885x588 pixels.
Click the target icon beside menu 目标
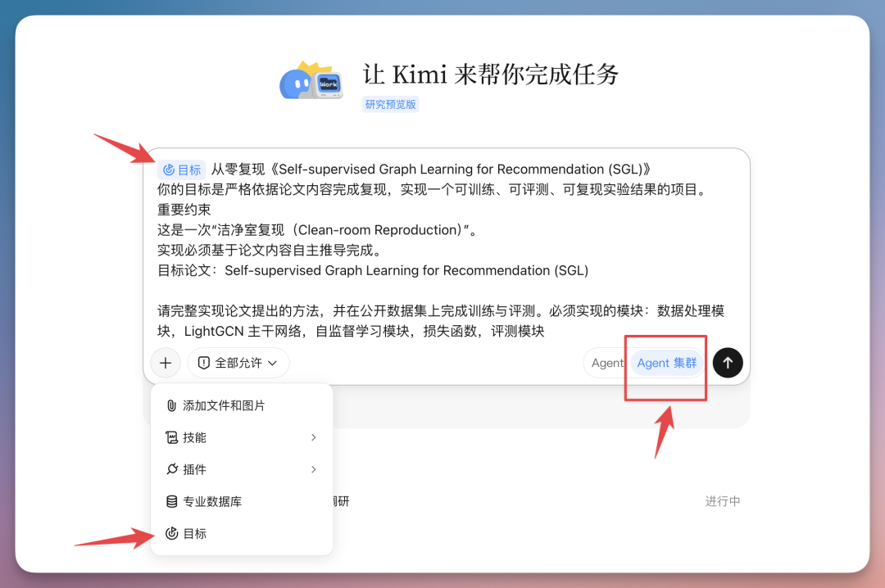click(171, 533)
